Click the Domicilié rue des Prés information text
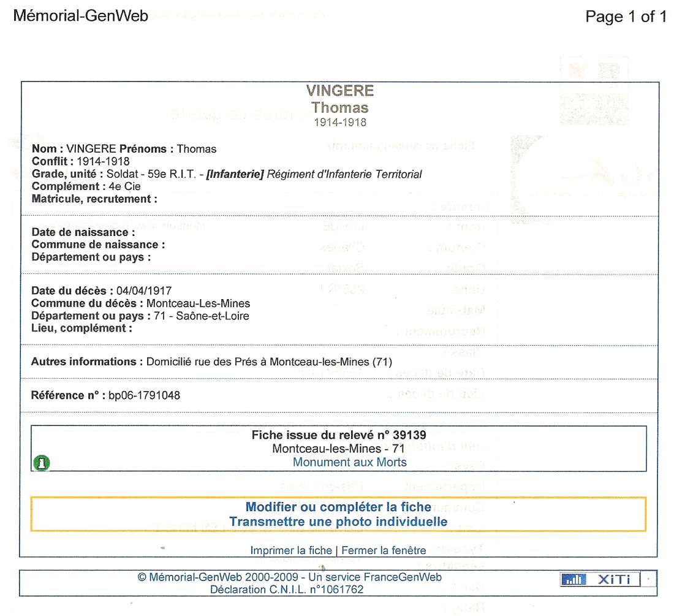The image size is (674, 616). click(269, 362)
